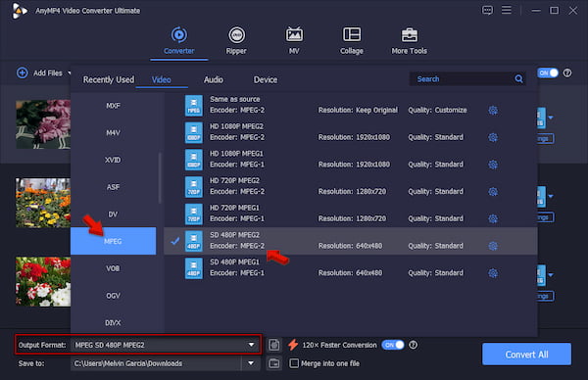Click help icon next to Faster Conversion
This screenshot has width=588, height=380.
click(x=413, y=345)
